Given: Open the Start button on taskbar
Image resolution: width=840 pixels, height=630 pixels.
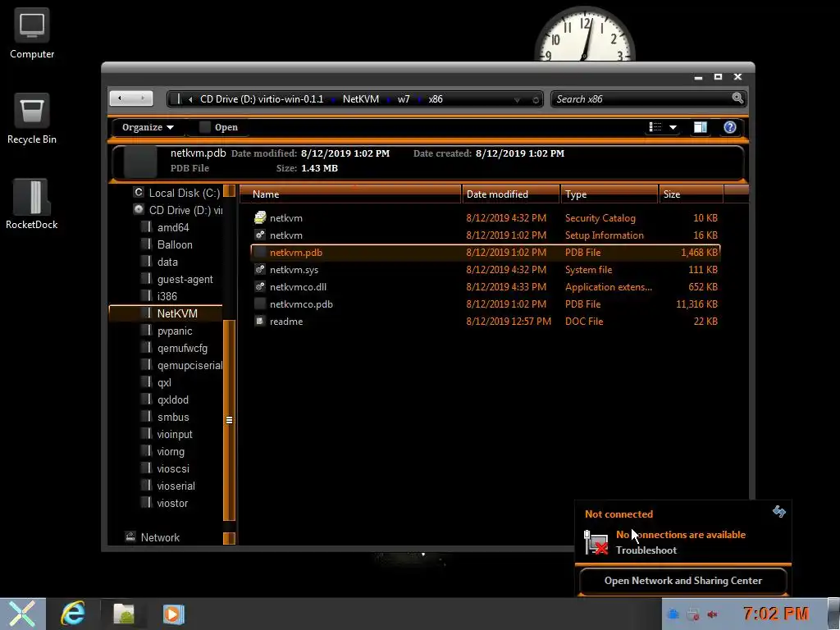Looking at the screenshot, I should tap(22, 614).
